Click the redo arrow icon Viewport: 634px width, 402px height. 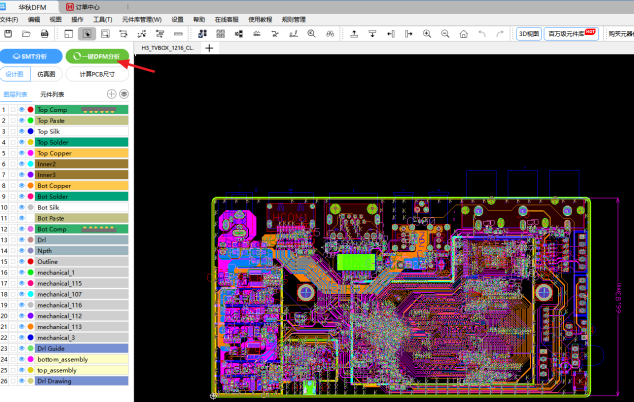coord(500,34)
